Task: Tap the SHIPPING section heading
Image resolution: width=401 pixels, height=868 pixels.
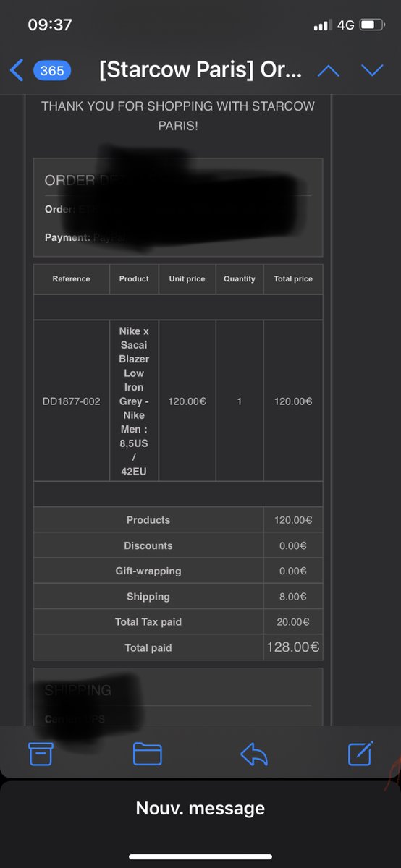Action: point(78,690)
